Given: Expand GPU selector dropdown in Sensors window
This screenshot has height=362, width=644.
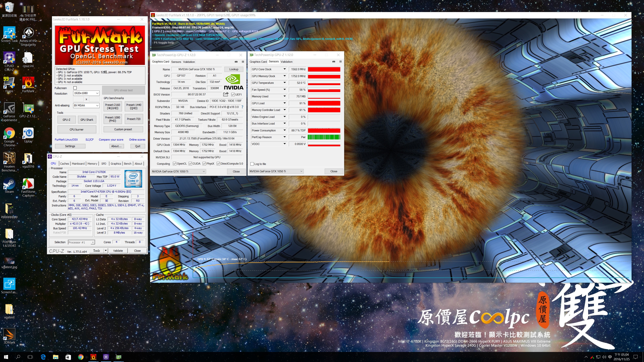Looking at the screenshot, I should click(x=276, y=171).
